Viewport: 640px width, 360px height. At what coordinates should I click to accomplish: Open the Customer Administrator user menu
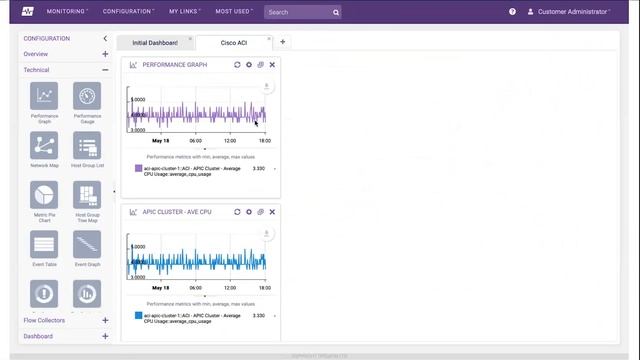[x=569, y=12]
